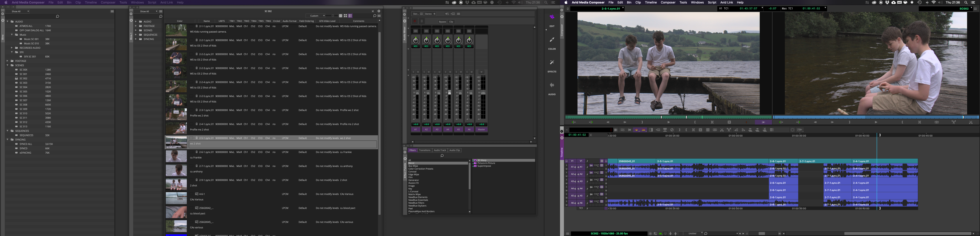This screenshot has width=980, height=236.
Task: Toggle the power button on track A2
Action: pyautogui.click(x=602, y=173)
